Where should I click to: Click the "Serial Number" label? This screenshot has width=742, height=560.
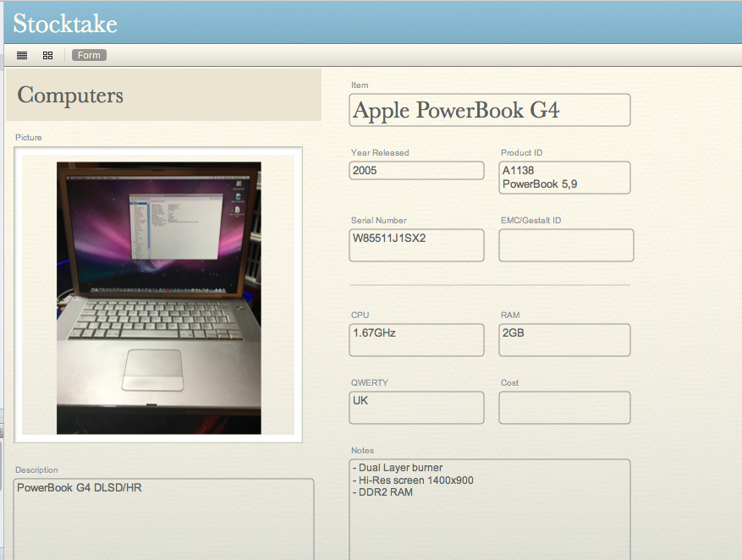[x=378, y=221]
